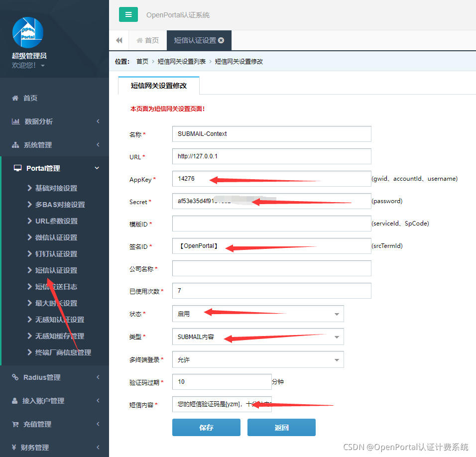Click the chart icon beside 数据分析
476x457 pixels.
click(15, 121)
